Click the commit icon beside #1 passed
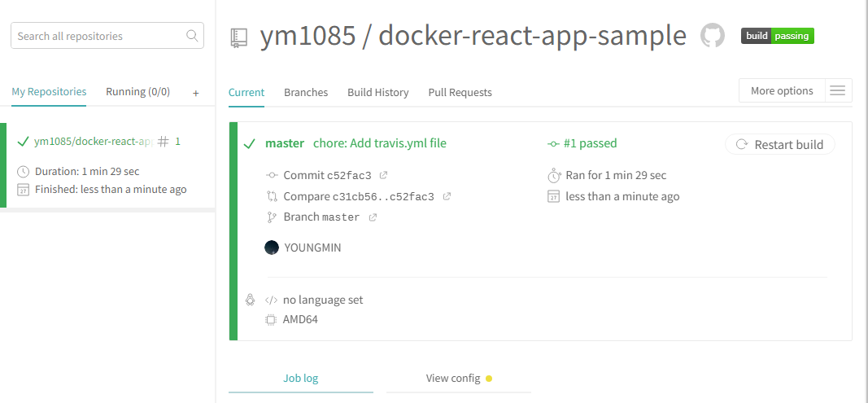The width and height of the screenshot is (868, 403). coord(553,144)
